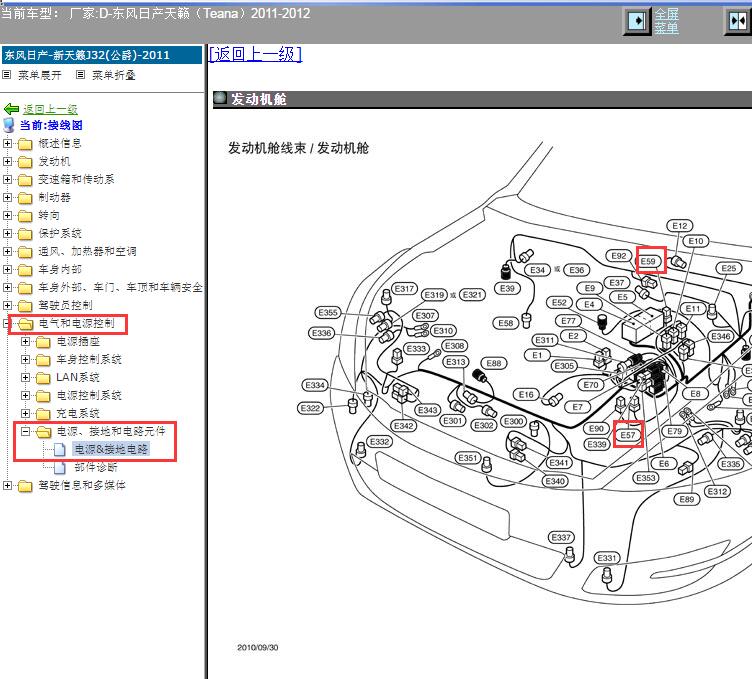Image resolution: width=752 pixels, height=679 pixels.
Task: Click the 返回上一级 link above diagram
Action: [x=255, y=54]
